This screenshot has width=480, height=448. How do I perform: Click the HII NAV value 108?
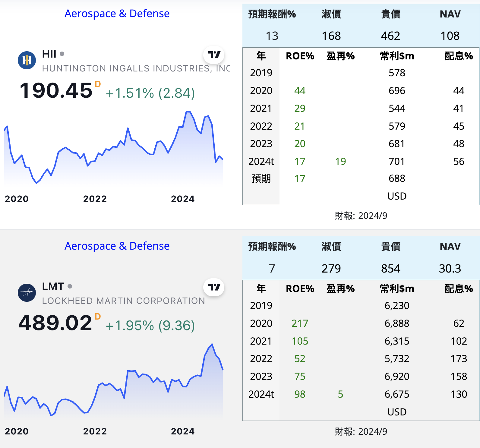click(450, 36)
